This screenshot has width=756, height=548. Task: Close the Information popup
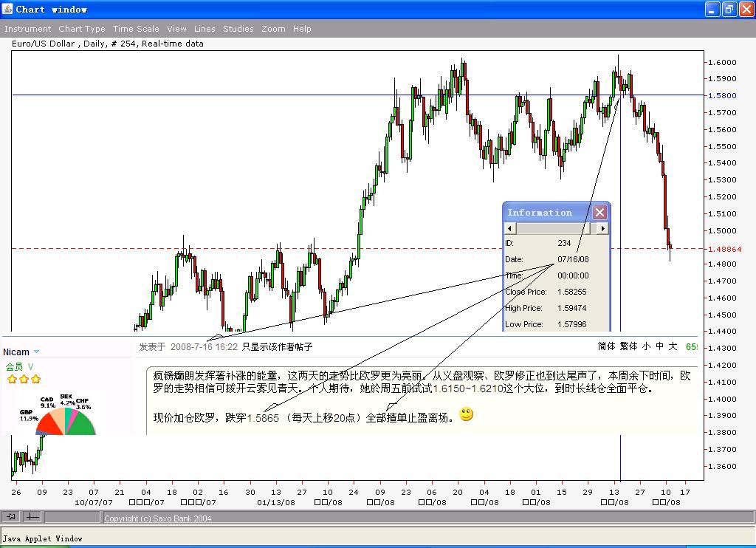(x=599, y=212)
